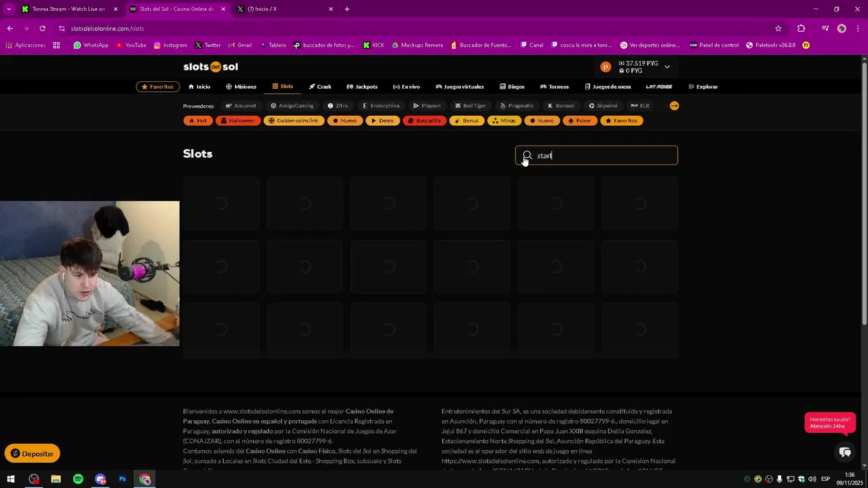The image size is (868, 488).
Task: Close the Slots del Sol browser tab
Action: click(223, 9)
